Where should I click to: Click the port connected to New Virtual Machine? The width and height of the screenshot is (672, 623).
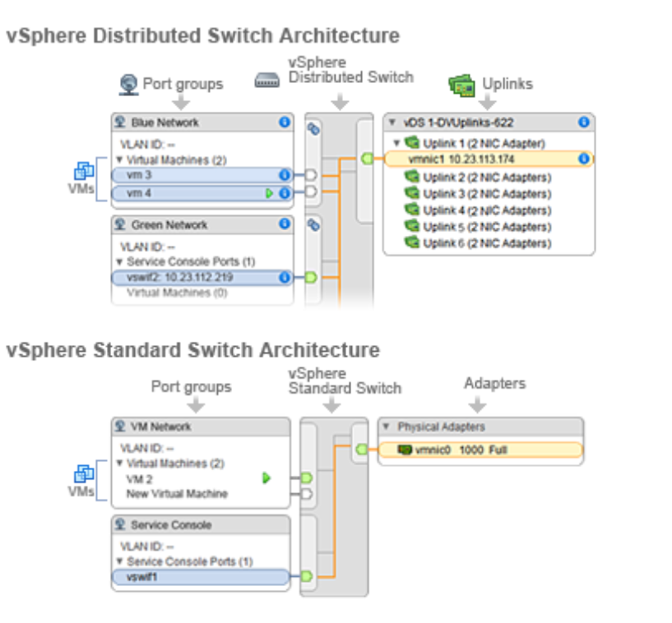pyautogui.click(x=307, y=494)
